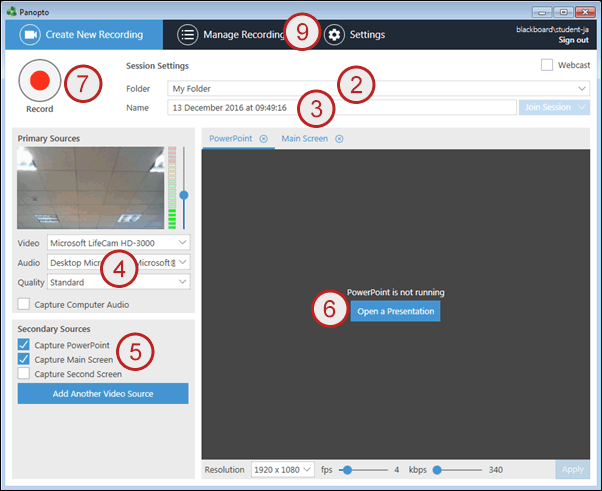Click the fps value '4'
This screenshot has width=602, height=491.
[x=397, y=470]
